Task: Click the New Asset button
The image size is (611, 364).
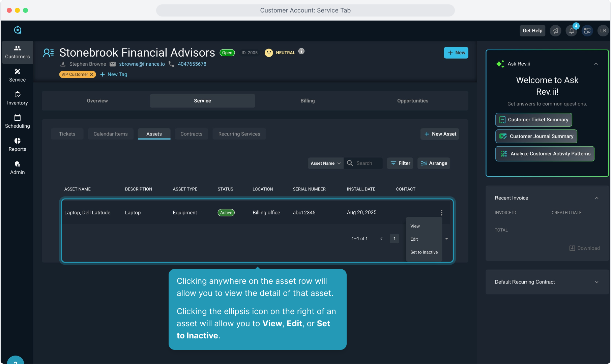Action: [440, 134]
